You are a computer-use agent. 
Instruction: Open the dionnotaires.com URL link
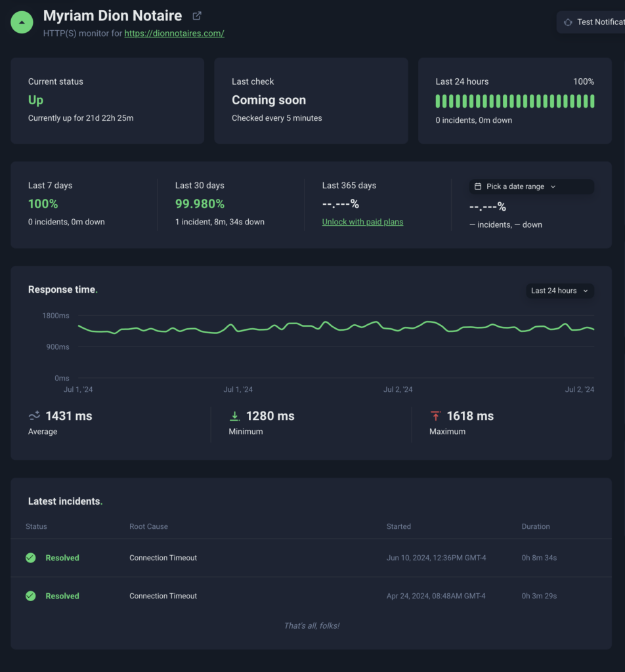coord(174,33)
